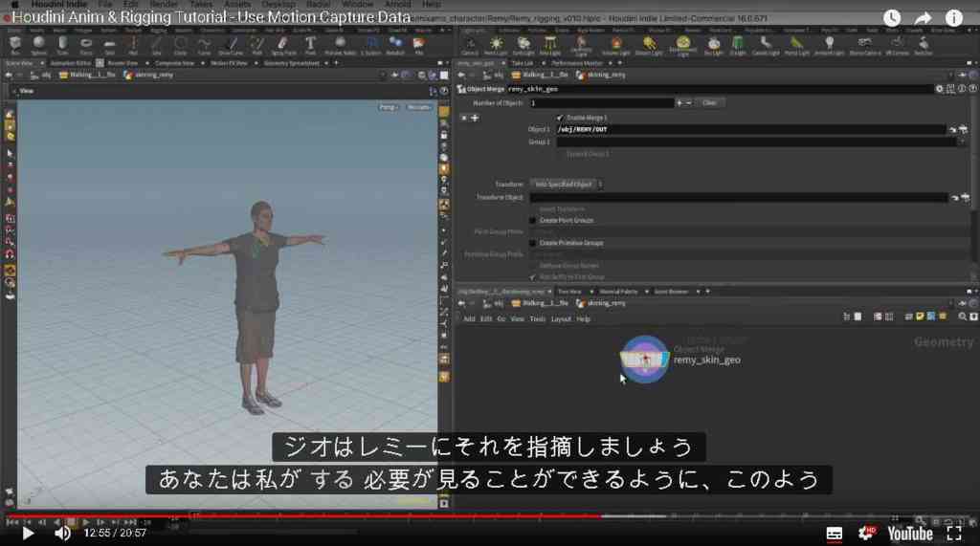Screen dimensions: 980x546
Task: Open the Transform Into Specified Object dropdown
Action: (567, 185)
